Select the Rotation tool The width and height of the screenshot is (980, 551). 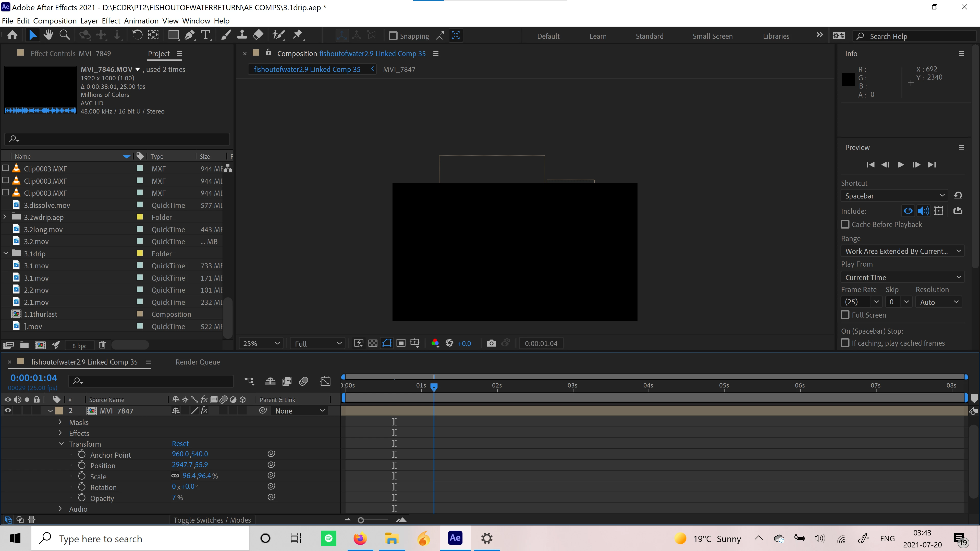pos(137,35)
